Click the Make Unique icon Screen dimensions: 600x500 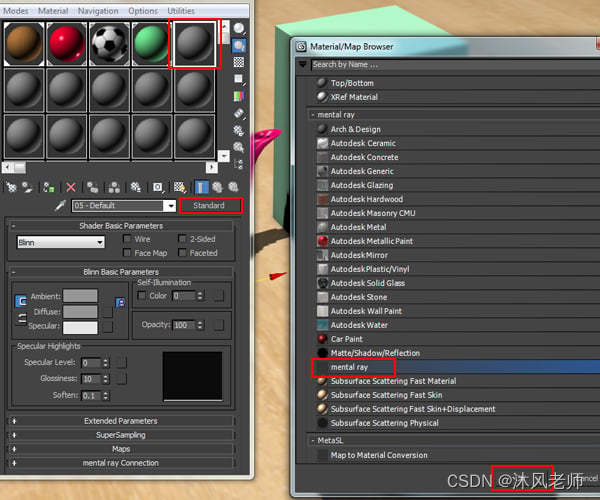(114, 187)
